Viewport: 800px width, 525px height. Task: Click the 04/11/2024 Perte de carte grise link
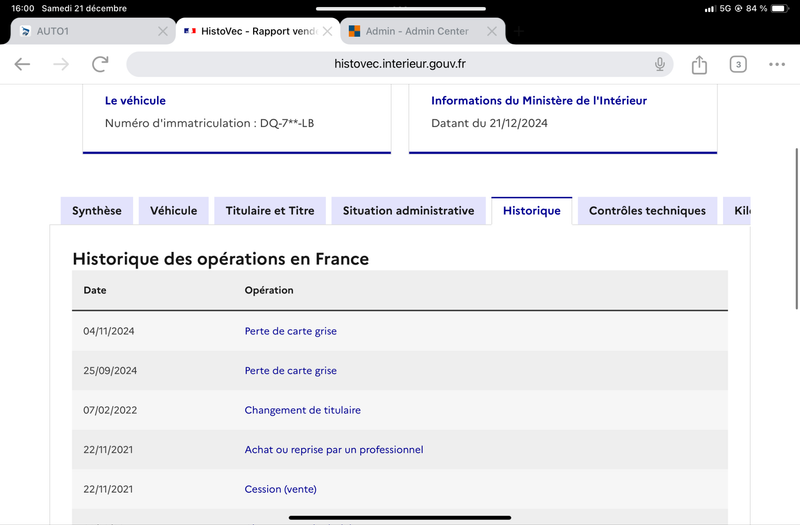pos(290,331)
